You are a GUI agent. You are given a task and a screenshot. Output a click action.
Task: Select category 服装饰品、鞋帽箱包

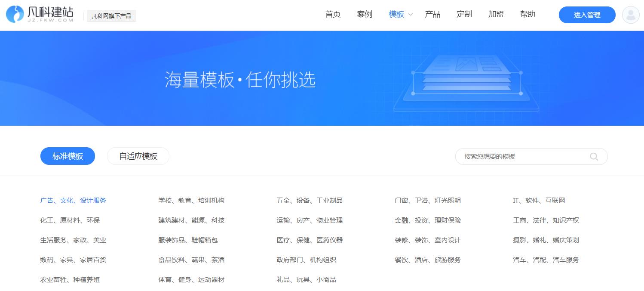(188, 240)
